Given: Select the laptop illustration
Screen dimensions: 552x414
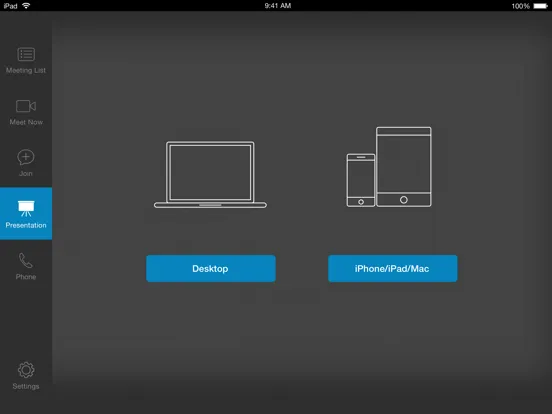Looking at the screenshot, I should (x=210, y=175).
